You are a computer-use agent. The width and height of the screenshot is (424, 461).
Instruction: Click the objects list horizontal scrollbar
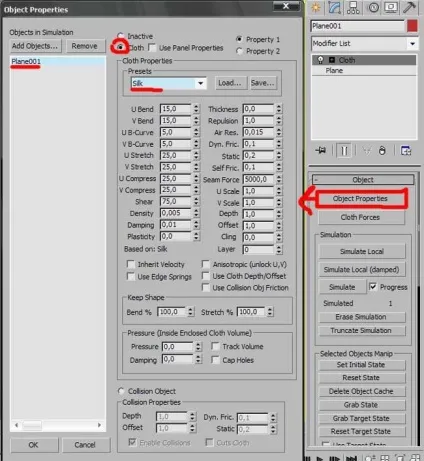click(x=58, y=425)
